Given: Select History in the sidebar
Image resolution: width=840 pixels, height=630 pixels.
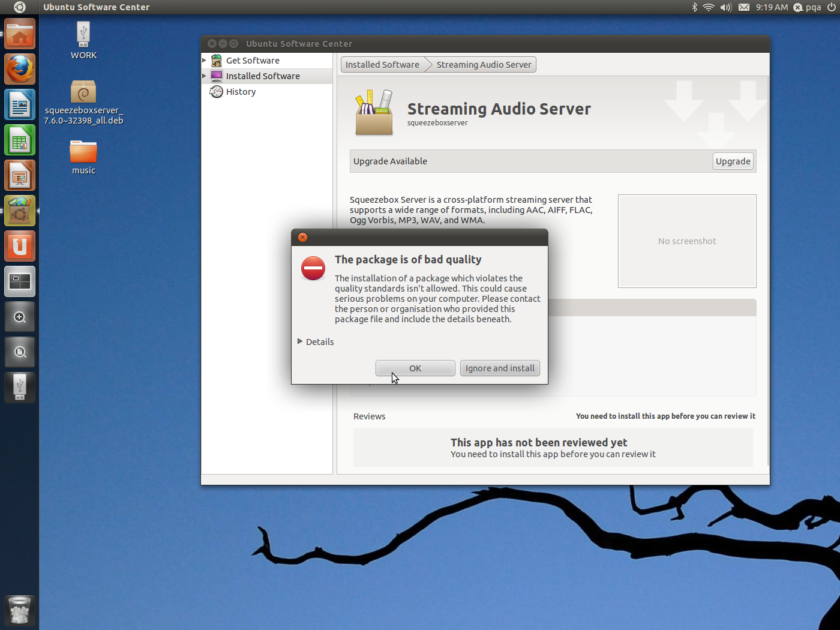Looking at the screenshot, I should point(241,92).
